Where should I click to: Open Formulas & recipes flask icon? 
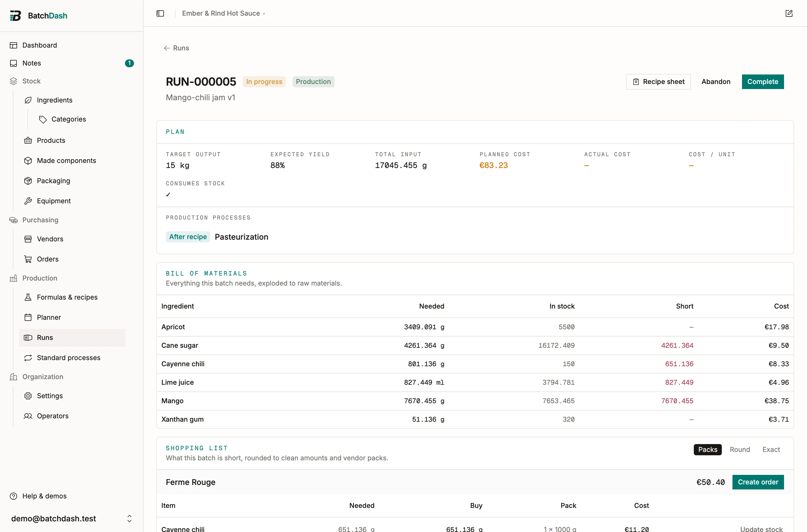[x=28, y=297]
